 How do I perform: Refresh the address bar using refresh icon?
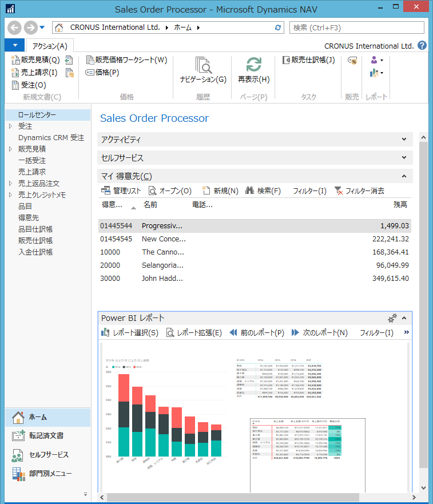click(278, 27)
